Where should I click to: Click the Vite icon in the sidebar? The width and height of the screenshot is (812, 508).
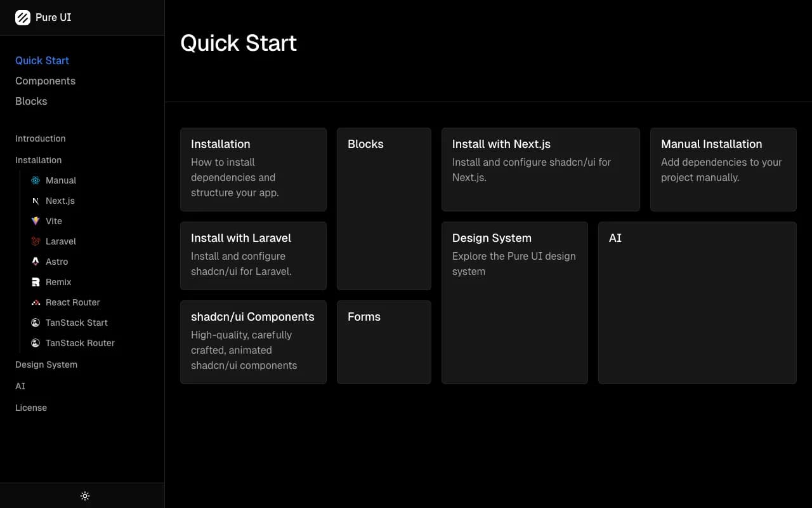point(36,221)
